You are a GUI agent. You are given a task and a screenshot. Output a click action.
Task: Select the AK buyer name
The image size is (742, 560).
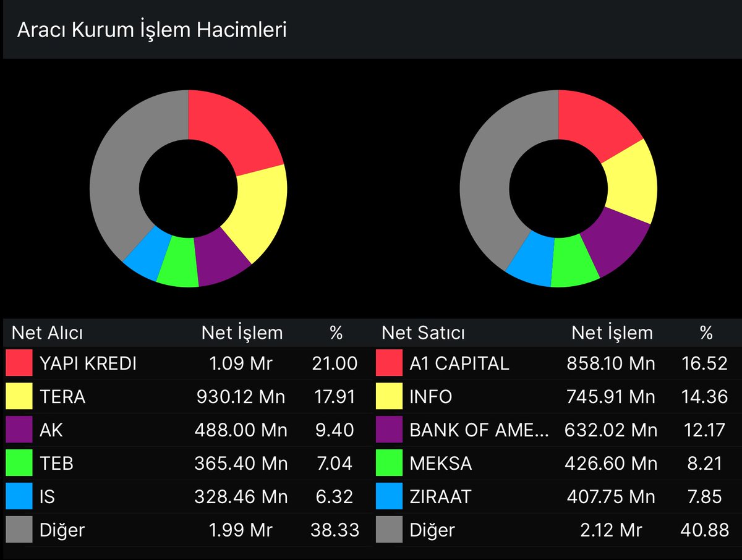pyautogui.click(x=51, y=430)
